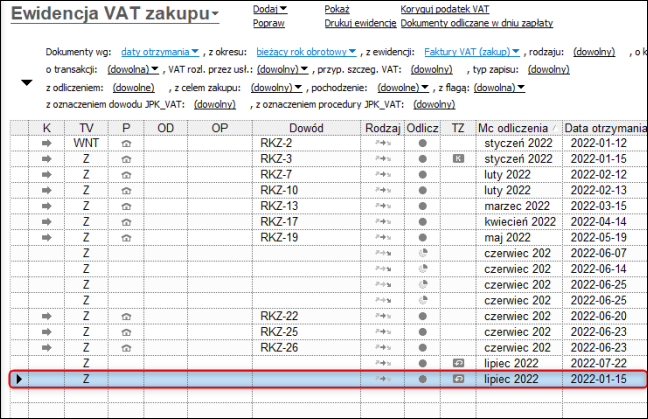Select the RKZ-2 document cell
This screenshot has width=648, height=419.
point(306,143)
